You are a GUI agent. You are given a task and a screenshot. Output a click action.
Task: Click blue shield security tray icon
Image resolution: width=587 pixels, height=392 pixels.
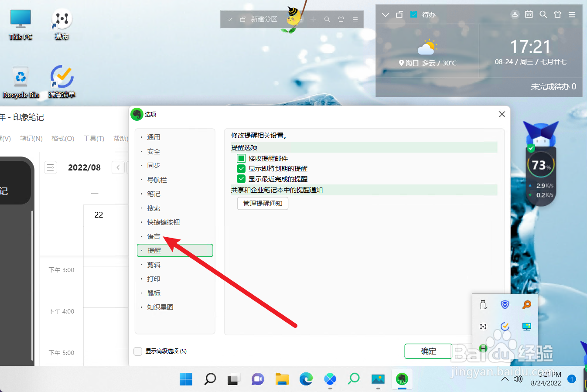[505, 304]
